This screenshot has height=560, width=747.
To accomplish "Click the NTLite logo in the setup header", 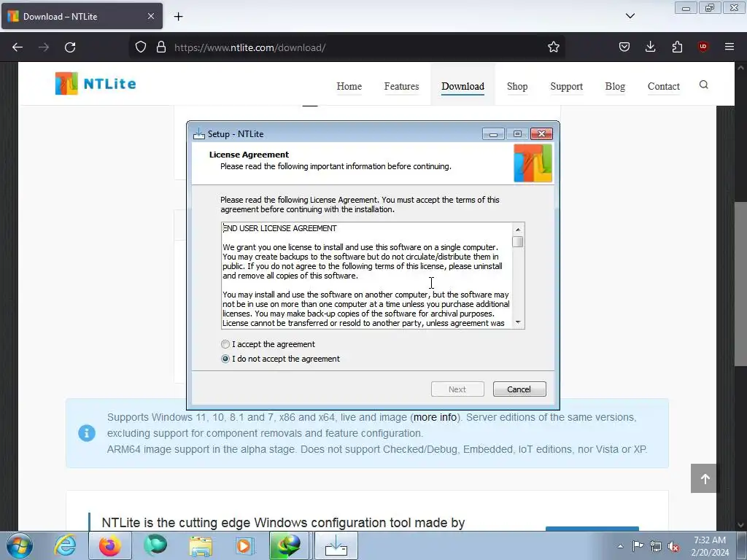I will pos(533,163).
